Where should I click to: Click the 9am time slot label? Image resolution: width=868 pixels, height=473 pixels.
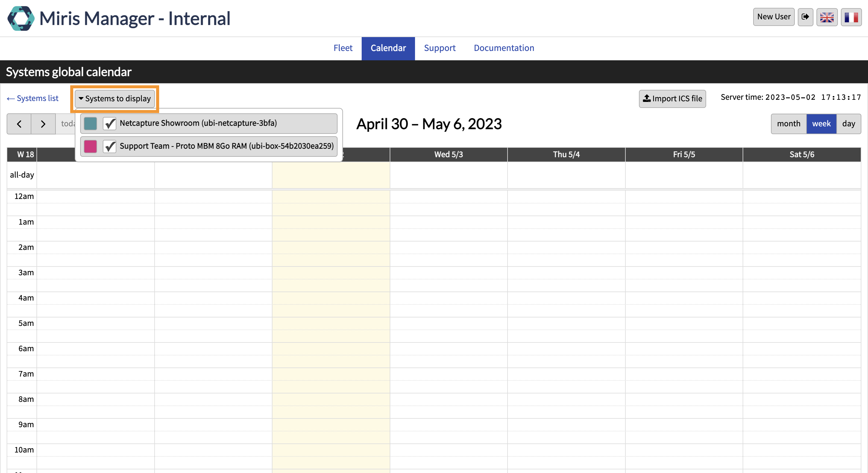point(26,424)
